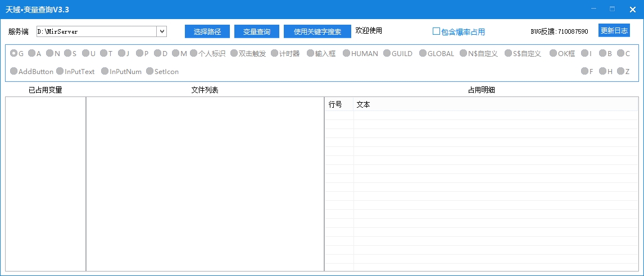644x276 pixels.
Task: Open the 更新日志 changelog button
Action: coord(614,30)
